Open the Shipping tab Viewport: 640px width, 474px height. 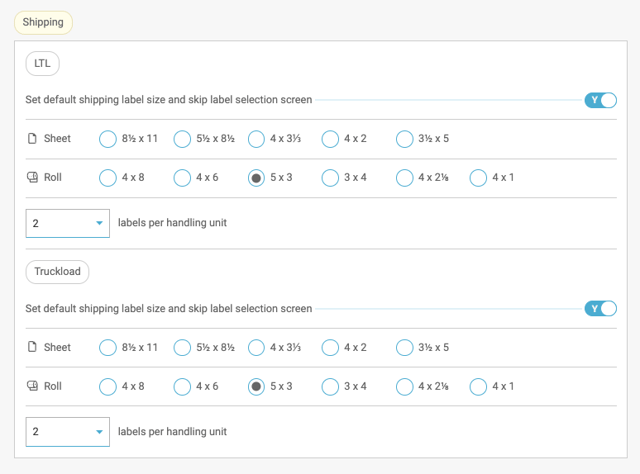pos(43,22)
